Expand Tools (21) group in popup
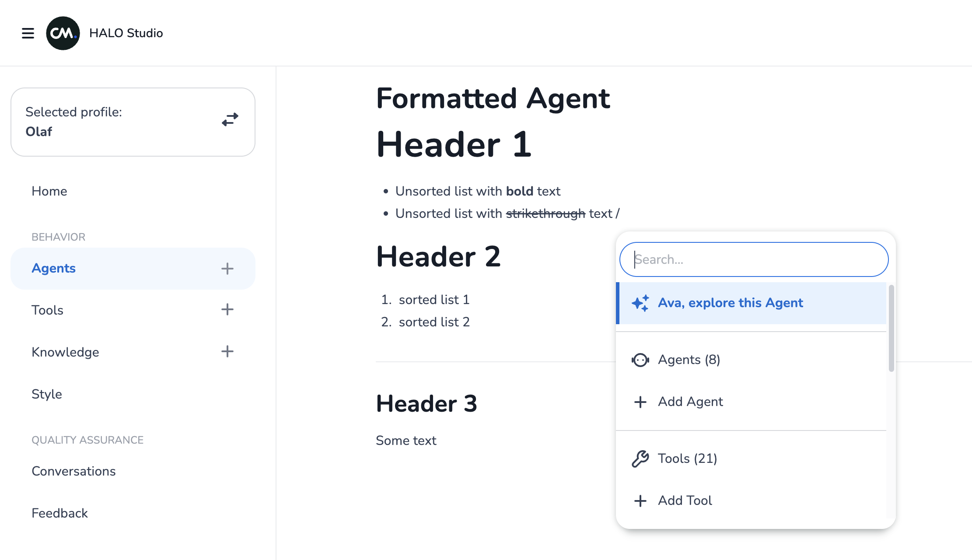Image resolution: width=972 pixels, height=560 pixels. (688, 458)
